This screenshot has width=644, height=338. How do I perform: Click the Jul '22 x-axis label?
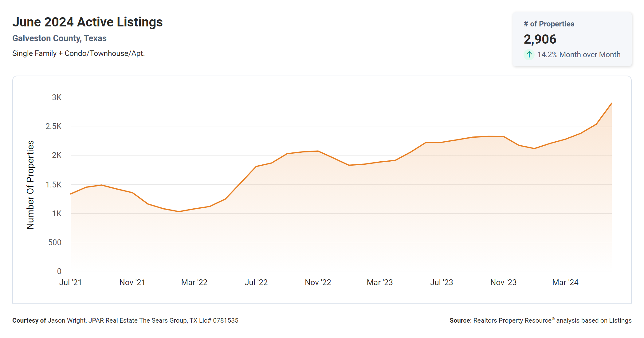click(x=256, y=282)
